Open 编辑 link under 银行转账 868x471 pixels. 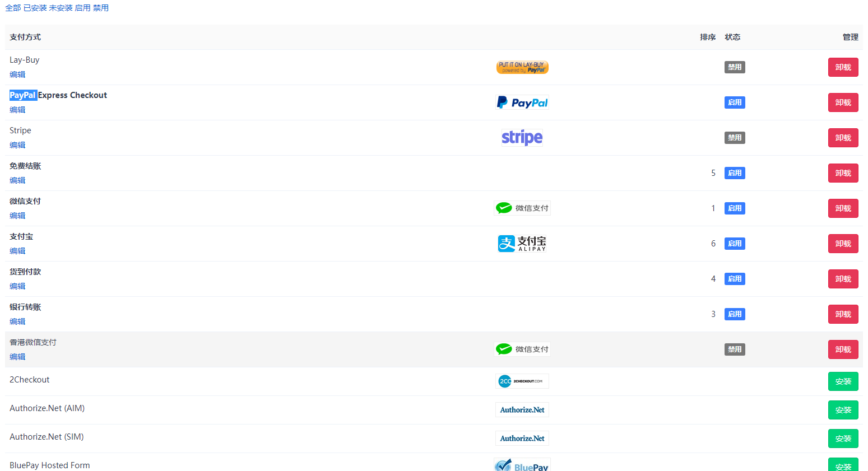pos(17,321)
